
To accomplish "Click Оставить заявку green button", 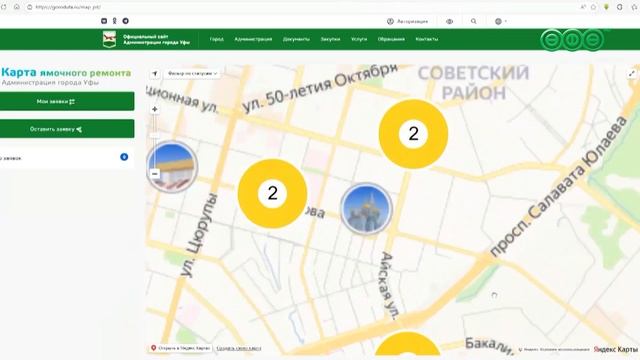I will click(67, 129).
